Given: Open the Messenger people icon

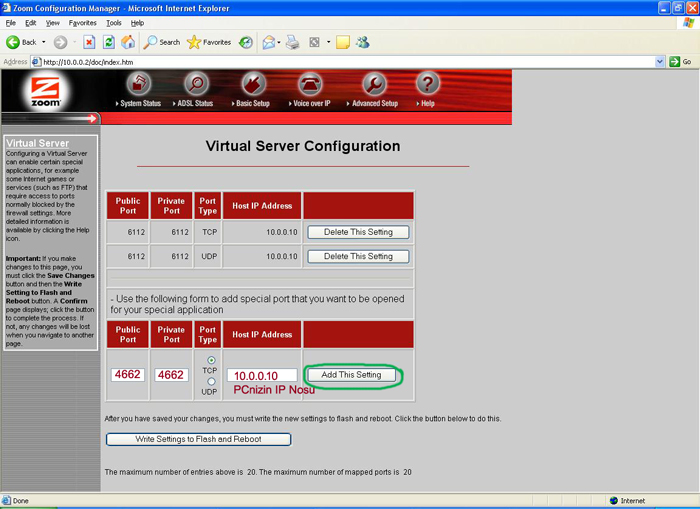Looking at the screenshot, I should tap(363, 42).
